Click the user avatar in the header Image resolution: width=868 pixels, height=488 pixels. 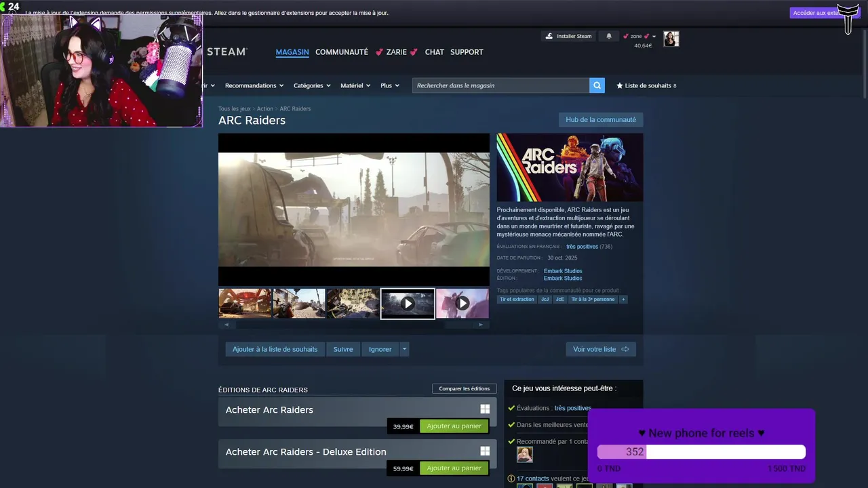[x=671, y=39]
